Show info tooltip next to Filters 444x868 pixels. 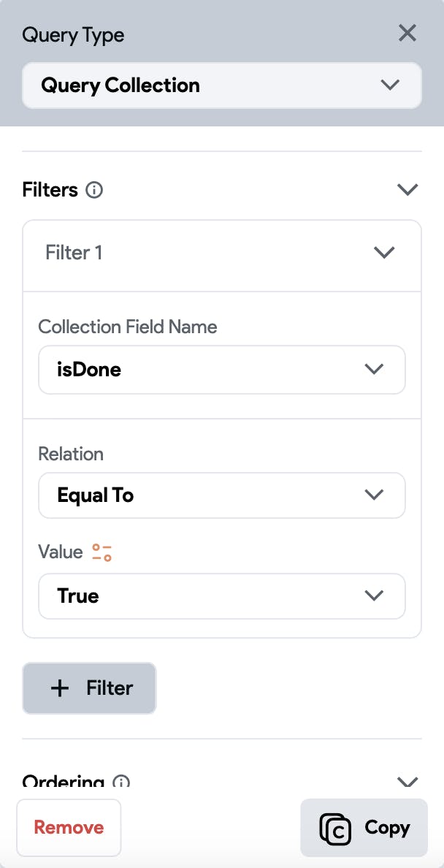(94, 190)
